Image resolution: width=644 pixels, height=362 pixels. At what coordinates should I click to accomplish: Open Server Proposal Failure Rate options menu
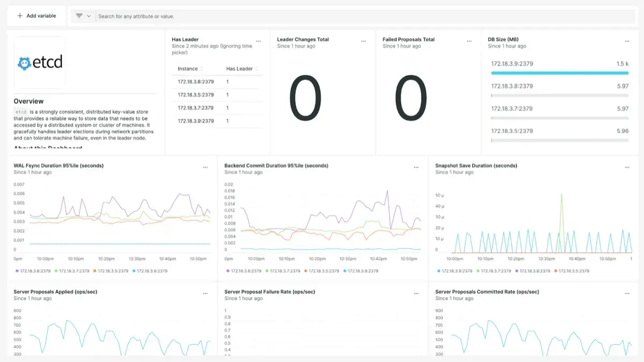coord(416,294)
